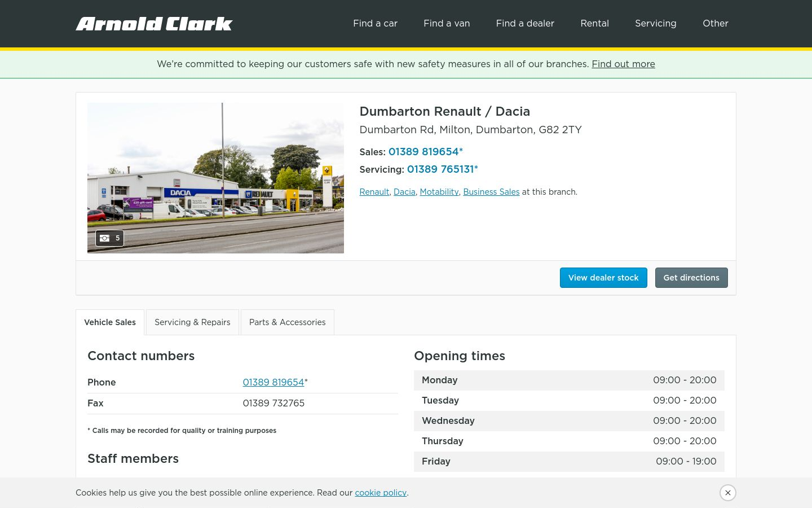Select the Friday 09:00 - 19:00 row
812x508 pixels.
pyautogui.click(x=569, y=462)
